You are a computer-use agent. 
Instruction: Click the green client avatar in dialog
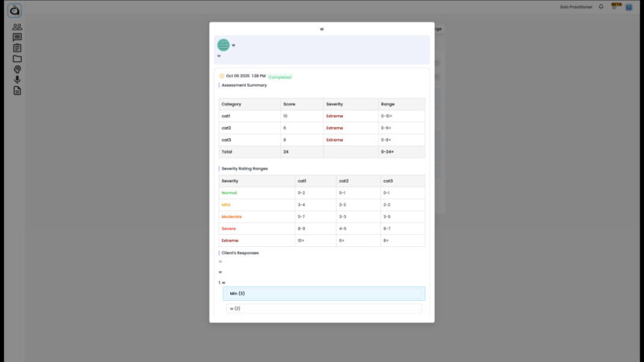pyautogui.click(x=224, y=45)
